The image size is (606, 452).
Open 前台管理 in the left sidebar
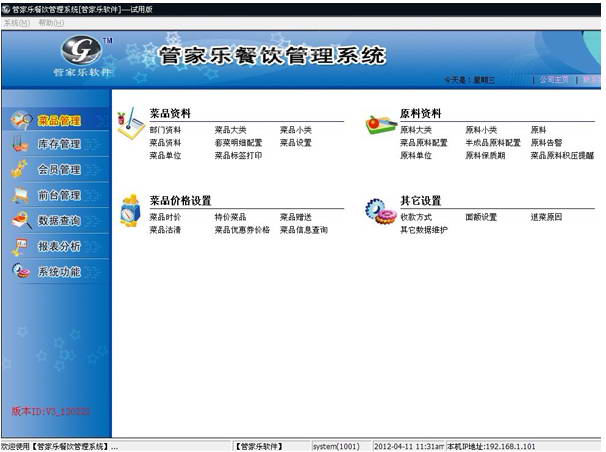[58, 195]
